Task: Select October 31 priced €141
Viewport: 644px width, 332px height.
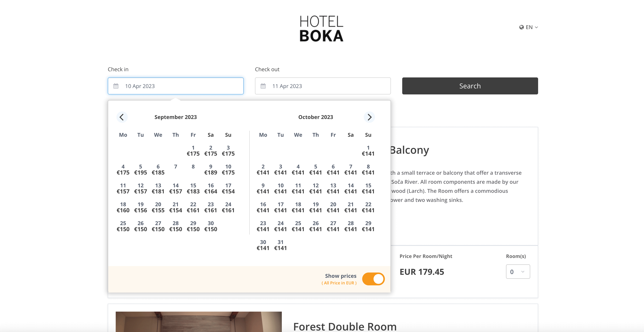Action: click(280, 245)
